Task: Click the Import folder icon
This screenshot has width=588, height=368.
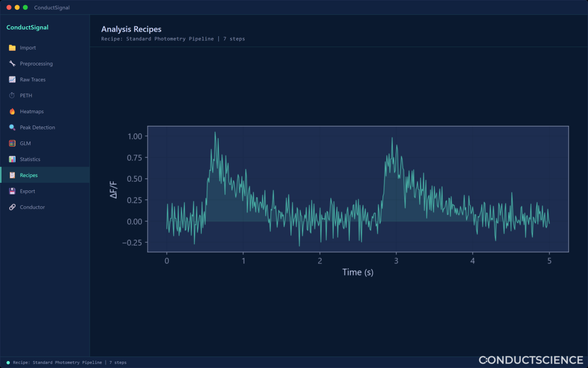Action: pyautogui.click(x=12, y=48)
